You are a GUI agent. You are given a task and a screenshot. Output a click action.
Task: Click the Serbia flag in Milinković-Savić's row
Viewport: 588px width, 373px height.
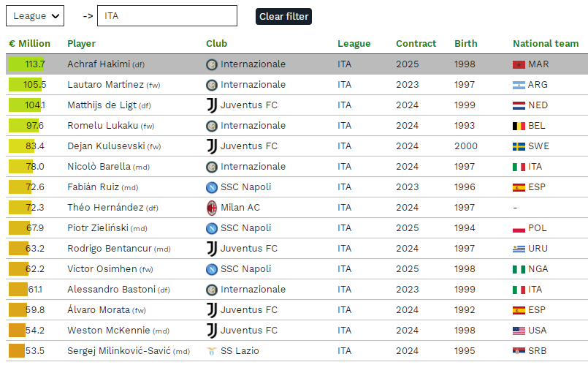[519, 351]
